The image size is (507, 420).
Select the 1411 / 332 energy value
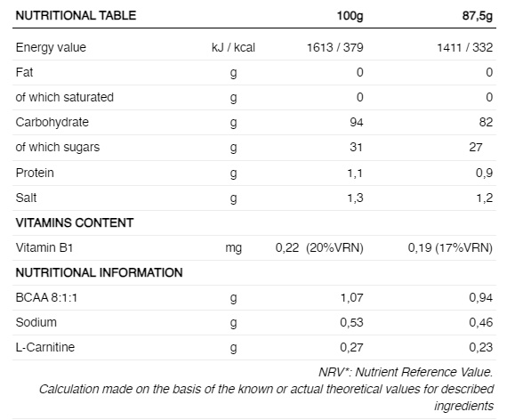[465, 47]
